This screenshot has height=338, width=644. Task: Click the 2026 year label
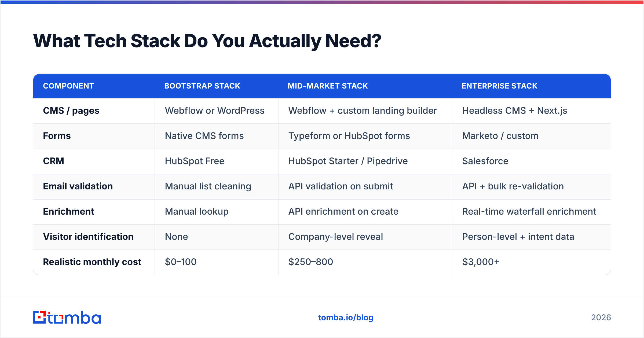point(601,318)
